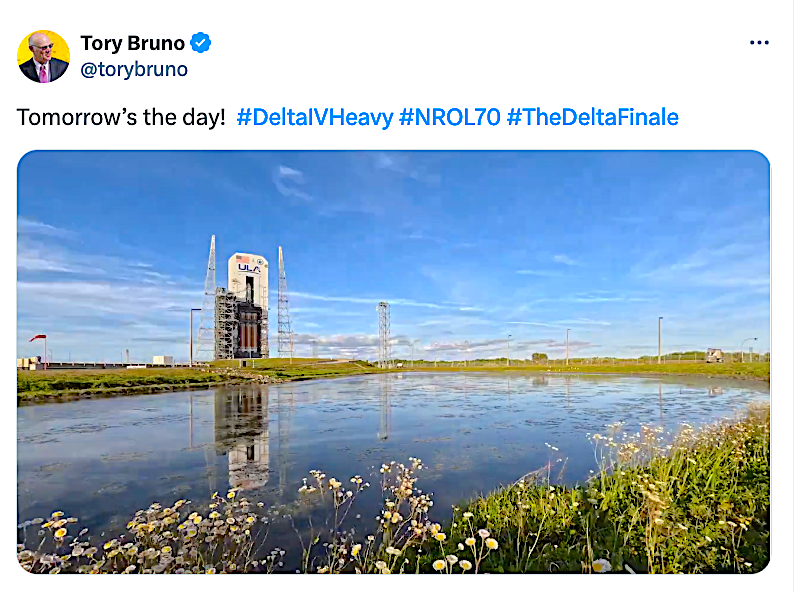Click the blue verified checkmark badge
The width and height of the screenshot is (796, 592).
201,43
